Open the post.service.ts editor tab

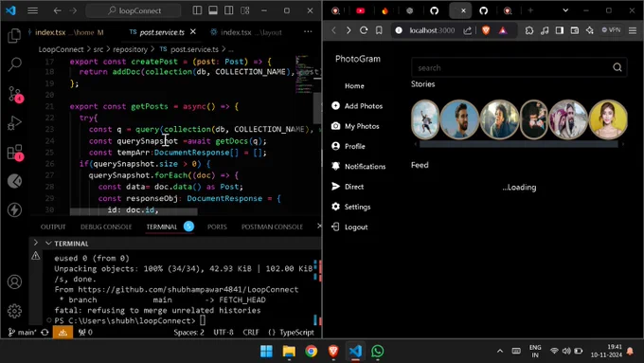[x=162, y=32]
